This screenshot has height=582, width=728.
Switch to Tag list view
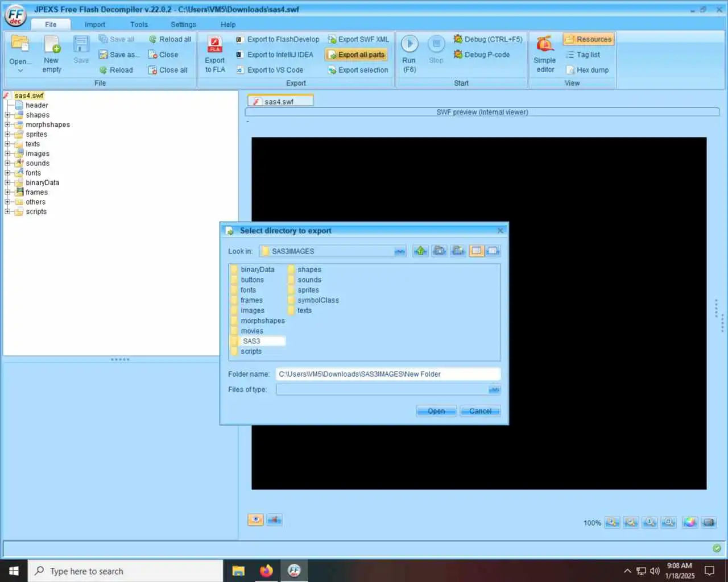(583, 55)
